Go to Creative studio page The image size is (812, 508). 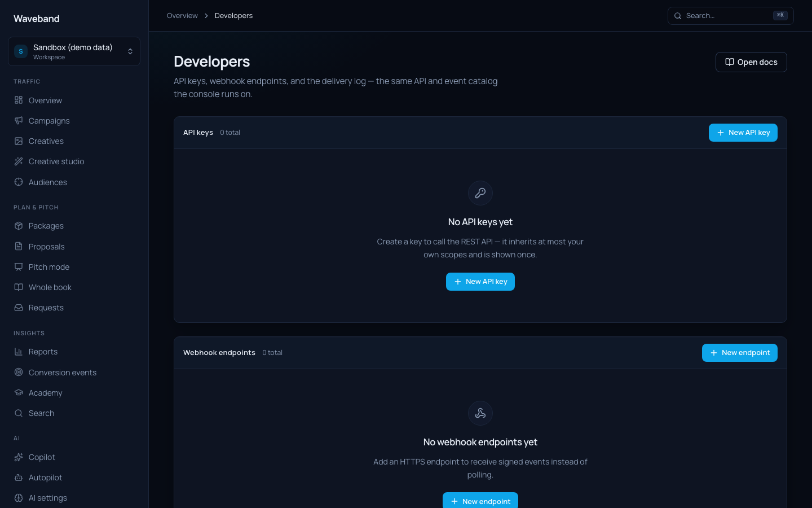[74, 161]
